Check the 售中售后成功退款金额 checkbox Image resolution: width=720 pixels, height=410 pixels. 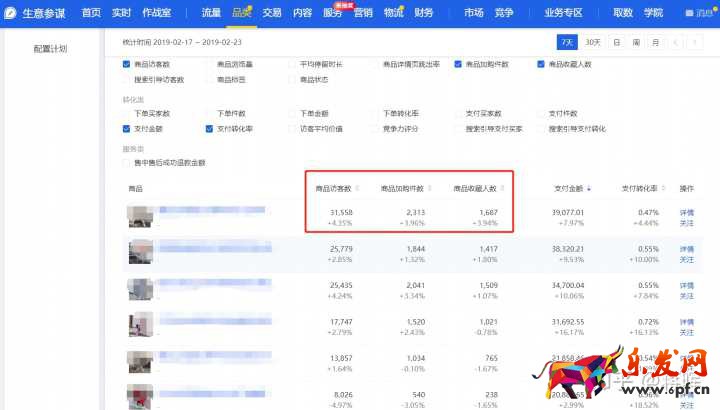point(125,162)
